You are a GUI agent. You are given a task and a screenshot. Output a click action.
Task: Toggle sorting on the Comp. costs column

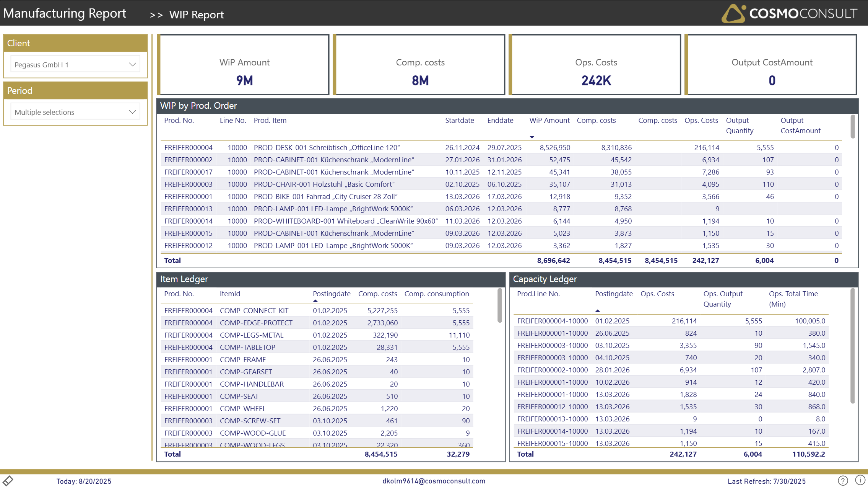pyautogui.click(x=596, y=120)
